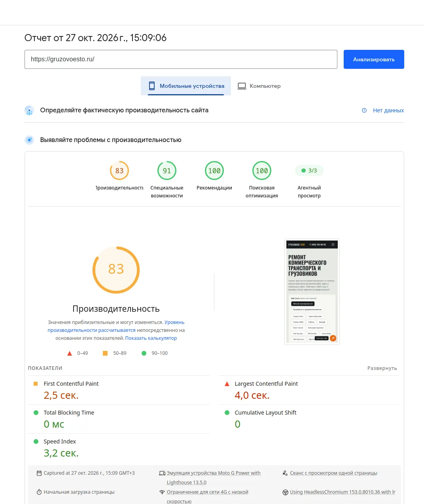The height and width of the screenshot is (504, 424).
Task: Click the Total Blocking Time value '0 мс'
Action: click(54, 424)
